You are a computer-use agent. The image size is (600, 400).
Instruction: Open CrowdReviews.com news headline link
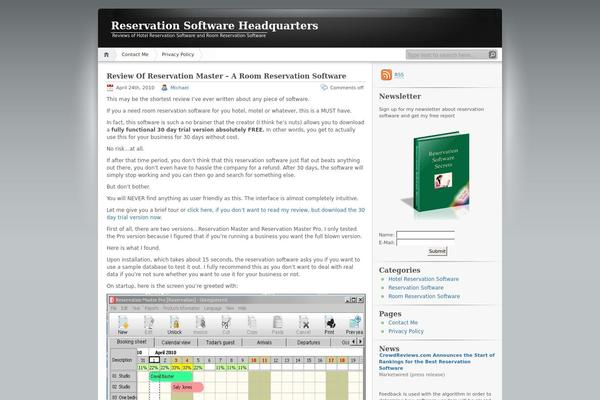(x=437, y=362)
